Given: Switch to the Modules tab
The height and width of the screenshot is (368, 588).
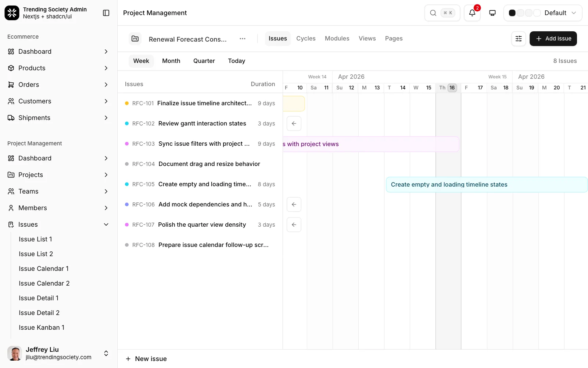Looking at the screenshot, I should click(x=337, y=39).
